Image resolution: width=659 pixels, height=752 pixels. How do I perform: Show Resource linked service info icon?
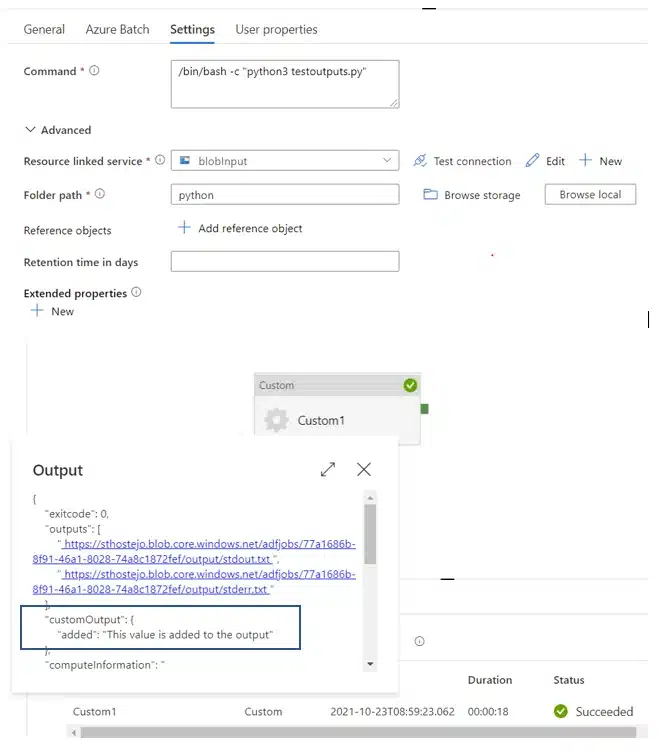(160, 160)
